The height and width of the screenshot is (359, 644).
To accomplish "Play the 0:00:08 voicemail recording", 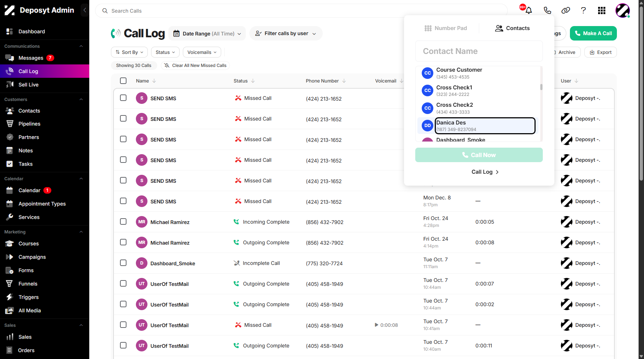I will coord(377,325).
